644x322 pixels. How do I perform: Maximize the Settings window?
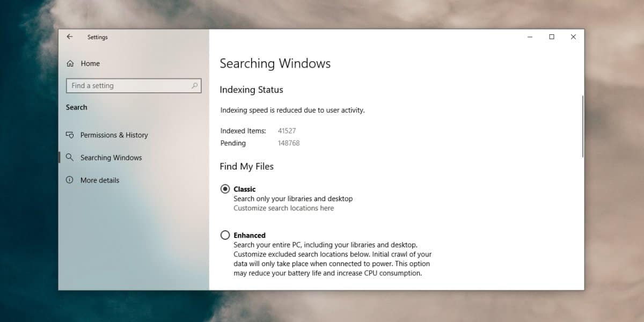pos(552,37)
